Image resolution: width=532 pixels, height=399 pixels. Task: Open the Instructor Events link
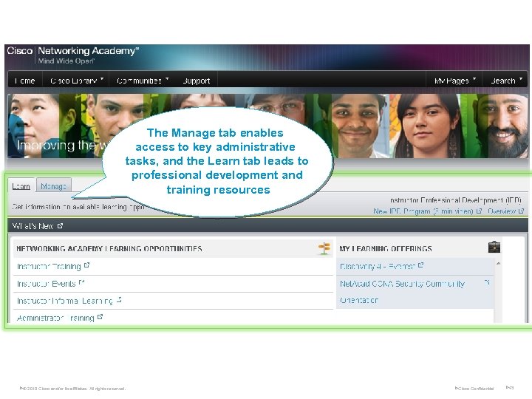click(x=46, y=284)
